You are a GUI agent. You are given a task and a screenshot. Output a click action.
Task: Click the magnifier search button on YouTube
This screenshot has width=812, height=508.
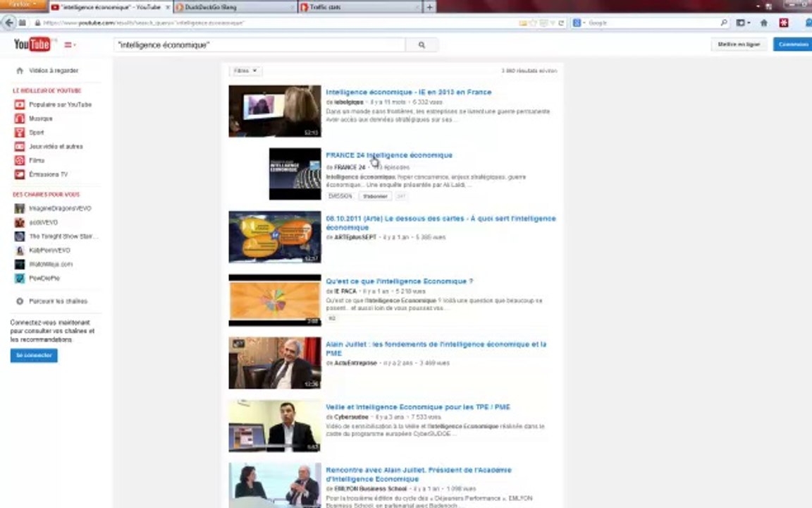(x=422, y=45)
